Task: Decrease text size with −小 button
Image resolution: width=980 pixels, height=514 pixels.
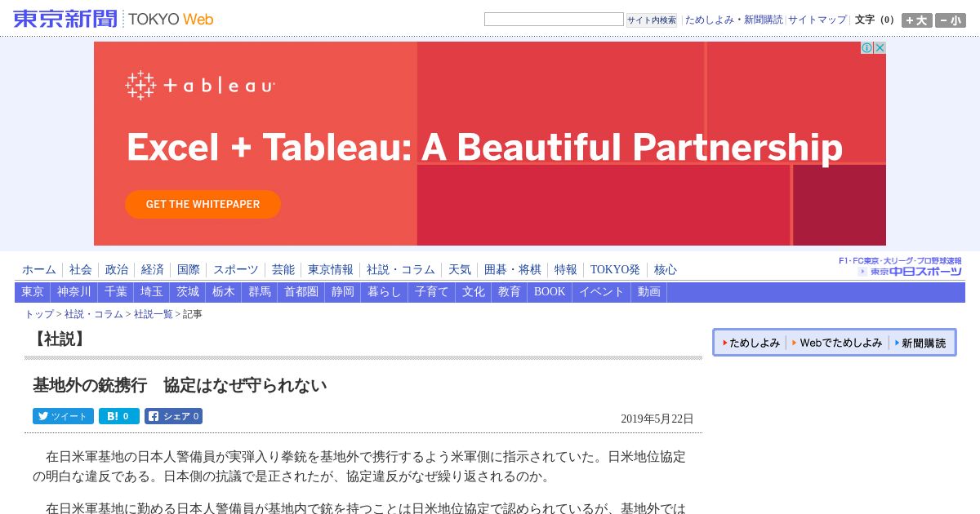Action: pos(951,20)
